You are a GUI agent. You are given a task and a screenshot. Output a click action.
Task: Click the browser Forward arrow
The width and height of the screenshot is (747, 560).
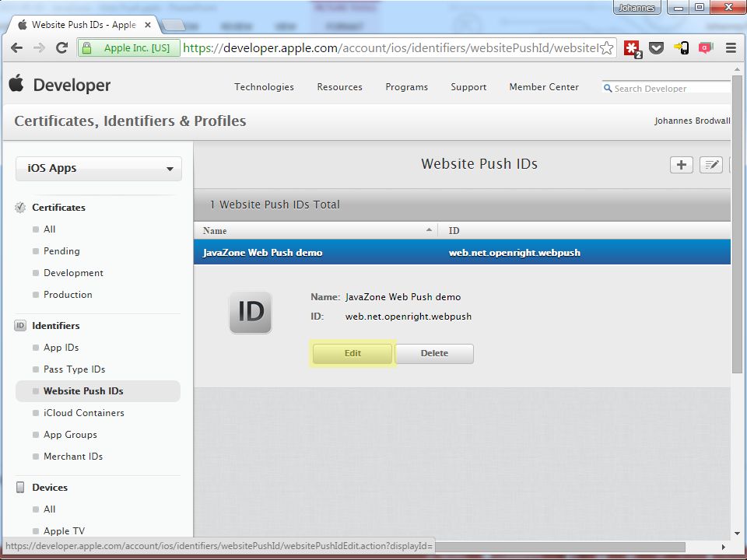39,48
